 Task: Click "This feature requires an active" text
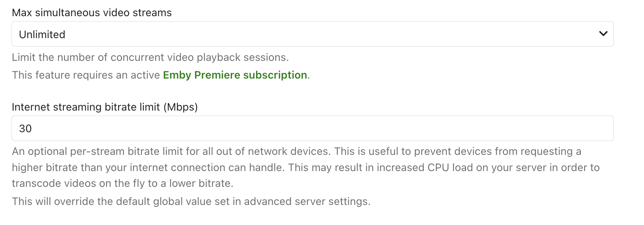(86, 75)
